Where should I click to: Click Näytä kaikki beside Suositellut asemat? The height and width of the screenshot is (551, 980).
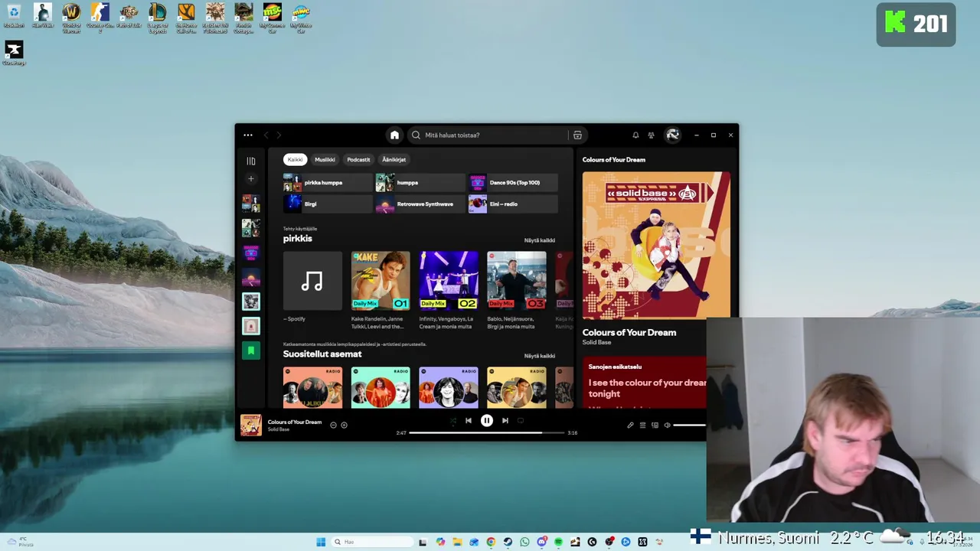(539, 356)
